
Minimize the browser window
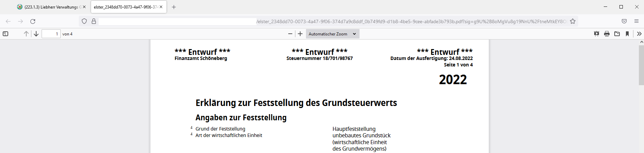[605, 7]
